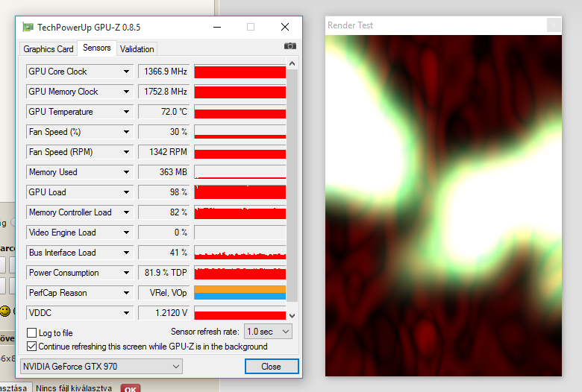Close the Render Test window
Image resolution: width=582 pixels, height=392 pixels.
pos(554,25)
